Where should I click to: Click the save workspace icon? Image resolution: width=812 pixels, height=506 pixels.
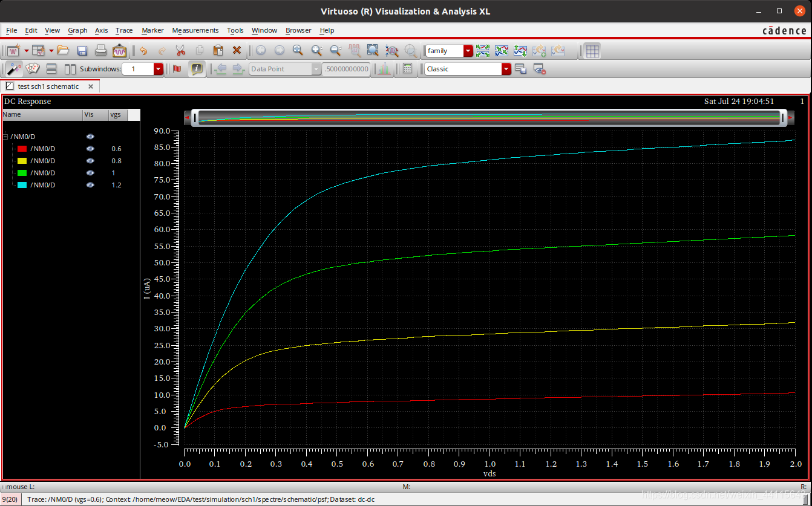(520, 69)
